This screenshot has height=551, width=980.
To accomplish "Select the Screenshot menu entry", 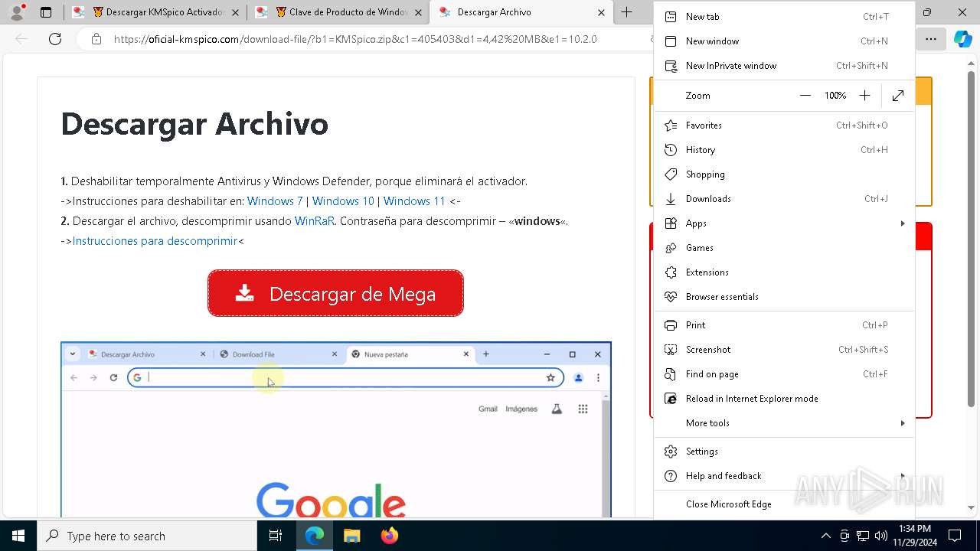I will (x=784, y=350).
